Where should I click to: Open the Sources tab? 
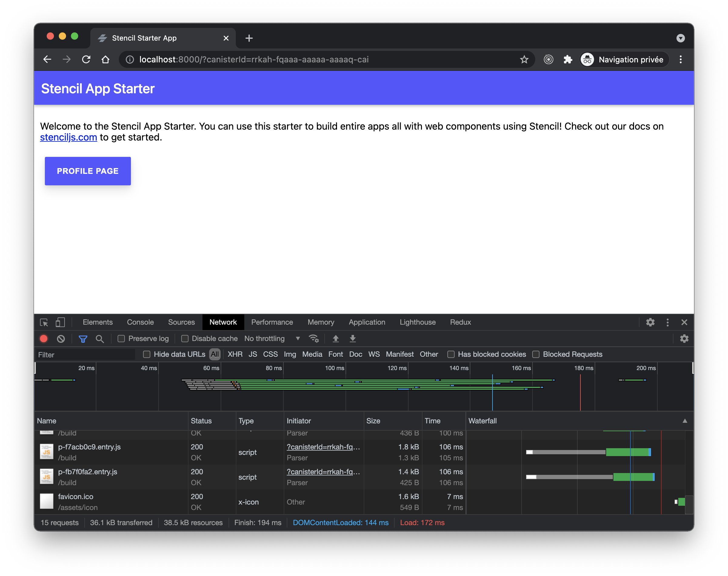coord(181,322)
